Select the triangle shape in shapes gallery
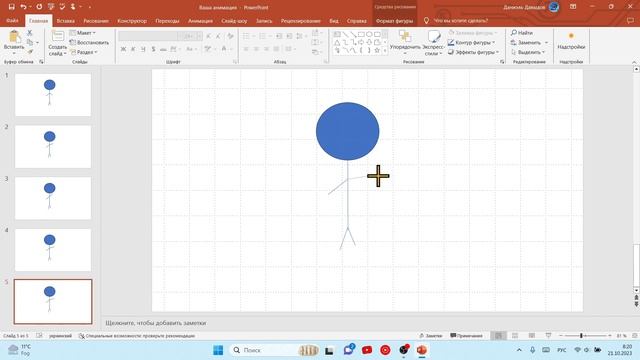The width and height of the screenshot is (640, 360). [337, 42]
